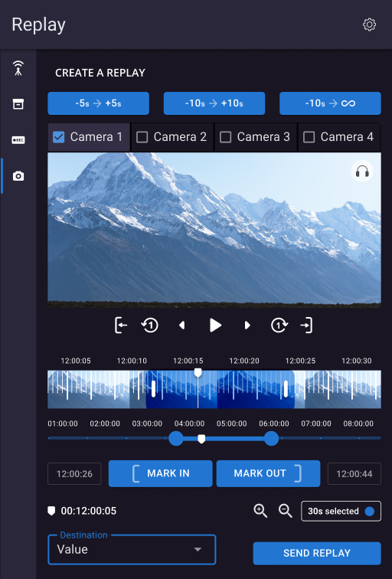Zoom out on the timeline

(286, 511)
